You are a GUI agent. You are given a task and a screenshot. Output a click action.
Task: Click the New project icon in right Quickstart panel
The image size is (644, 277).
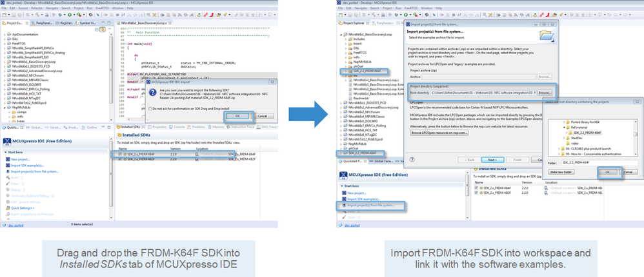tap(343, 193)
